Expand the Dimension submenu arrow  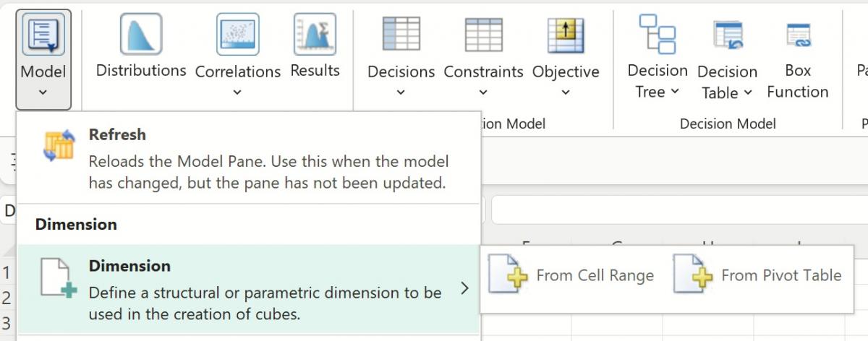(x=464, y=289)
